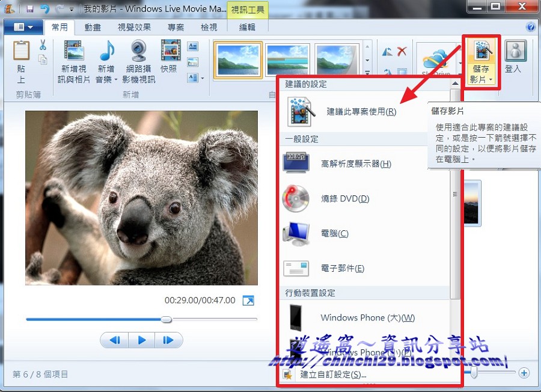Click the SkyDrive cloud share icon
The height and width of the screenshot is (392, 541).
436,60
